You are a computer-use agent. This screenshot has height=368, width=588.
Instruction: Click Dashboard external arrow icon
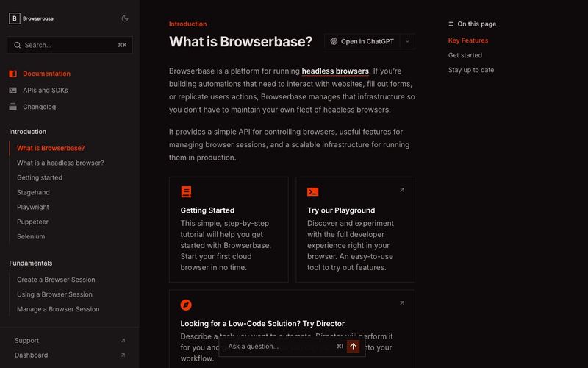pos(123,355)
